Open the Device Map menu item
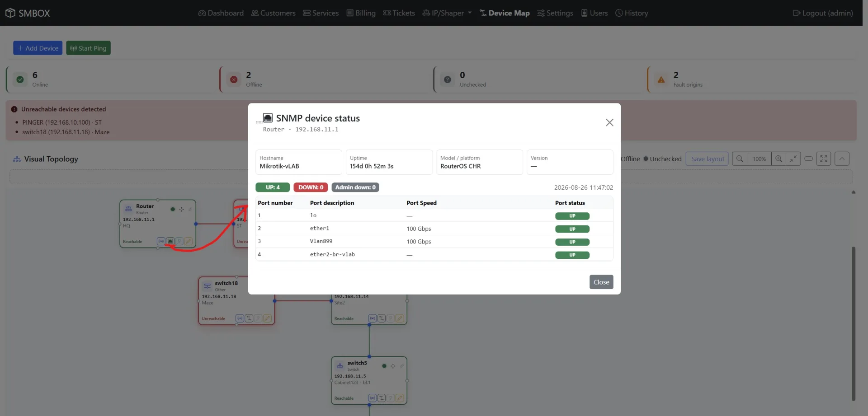 pos(505,13)
